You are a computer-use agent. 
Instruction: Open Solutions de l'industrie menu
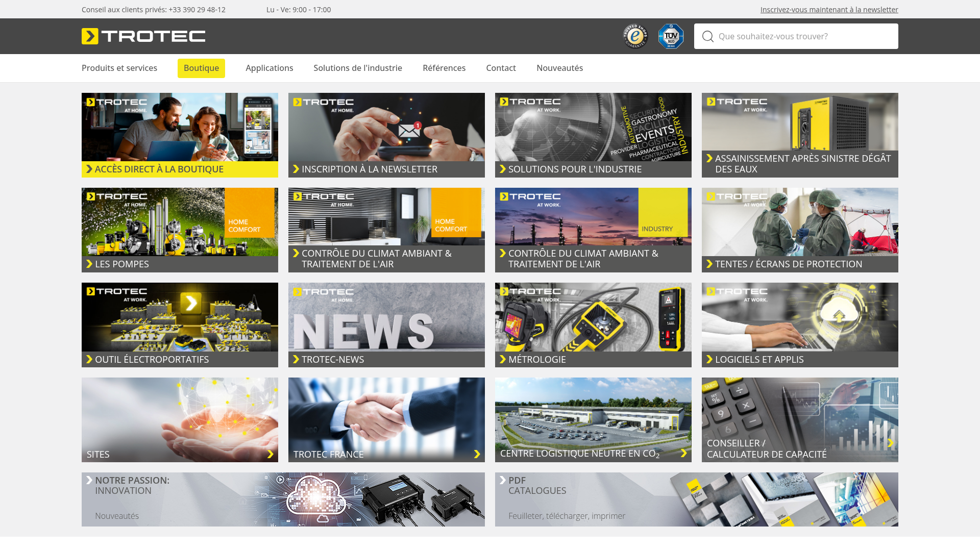point(357,68)
